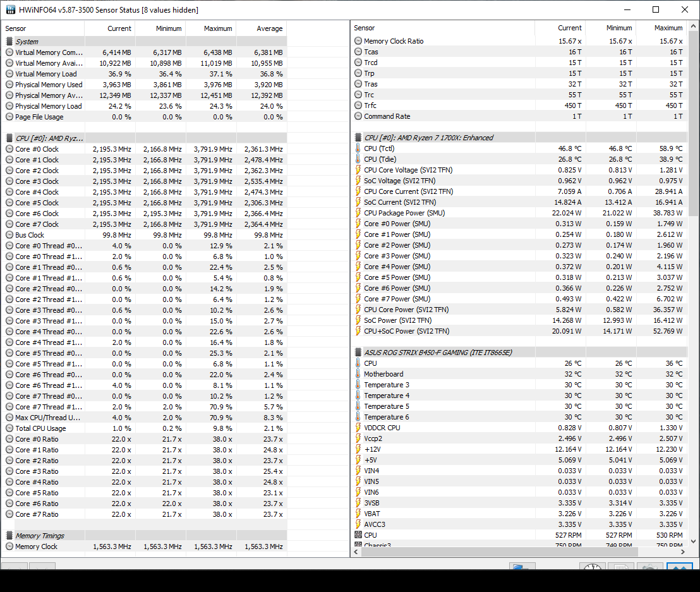Viewport: 700px width, 592px height.
Task: Click the chip icon beside Memory Timings
Action: (9, 535)
